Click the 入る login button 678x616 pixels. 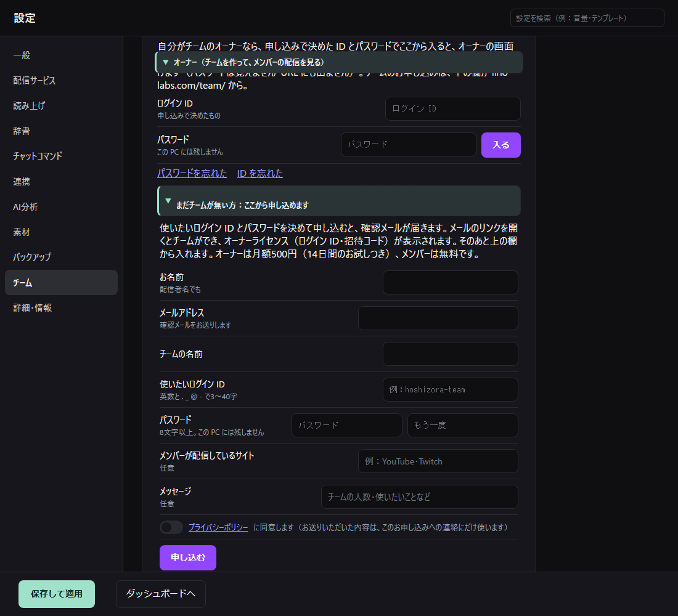tap(500, 145)
